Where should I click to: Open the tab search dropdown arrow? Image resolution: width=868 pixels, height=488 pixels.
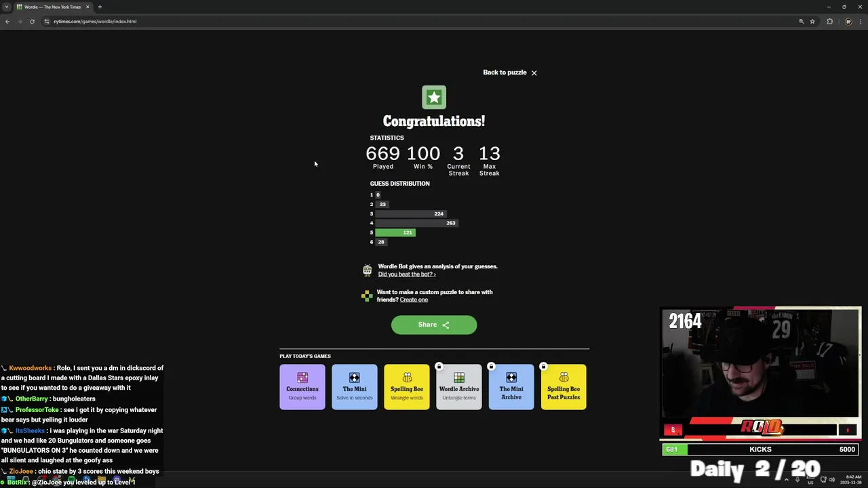(x=6, y=7)
